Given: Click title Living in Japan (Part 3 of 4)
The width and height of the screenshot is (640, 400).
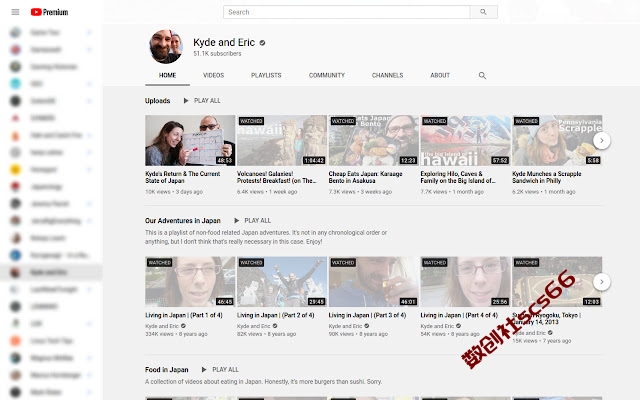Looking at the screenshot, I should (x=367, y=315).
